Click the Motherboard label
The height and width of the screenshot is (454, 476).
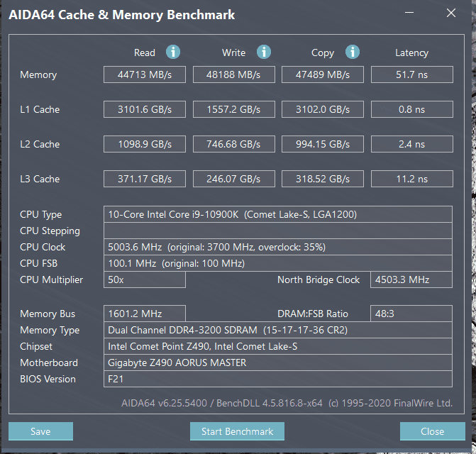pyautogui.click(x=49, y=362)
